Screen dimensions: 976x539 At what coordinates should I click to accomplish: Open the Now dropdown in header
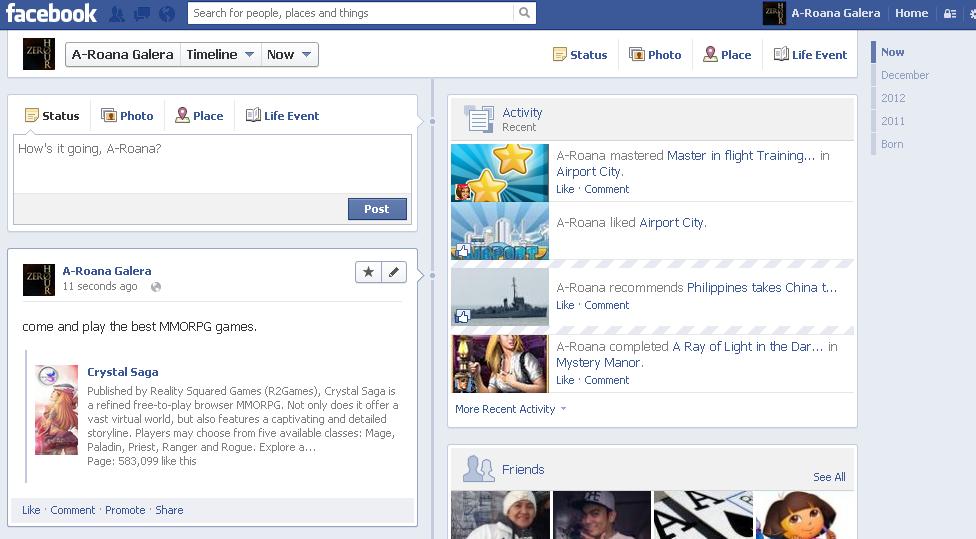pos(290,55)
